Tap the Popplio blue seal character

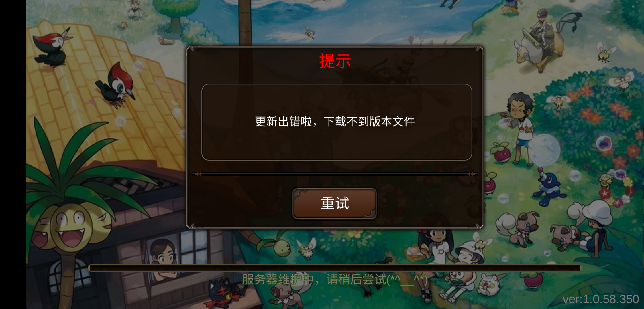pyautogui.click(x=549, y=187)
